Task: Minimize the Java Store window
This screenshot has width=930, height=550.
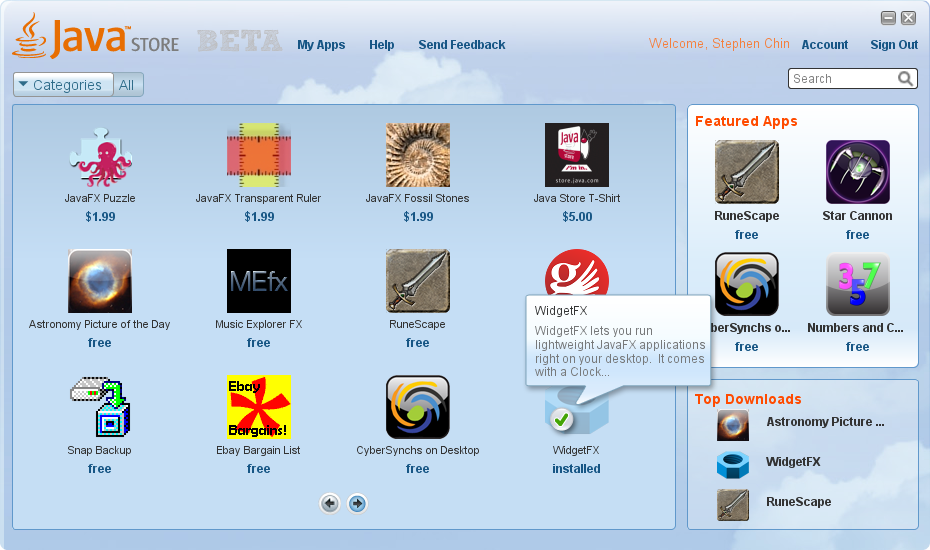Action: (x=888, y=18)
